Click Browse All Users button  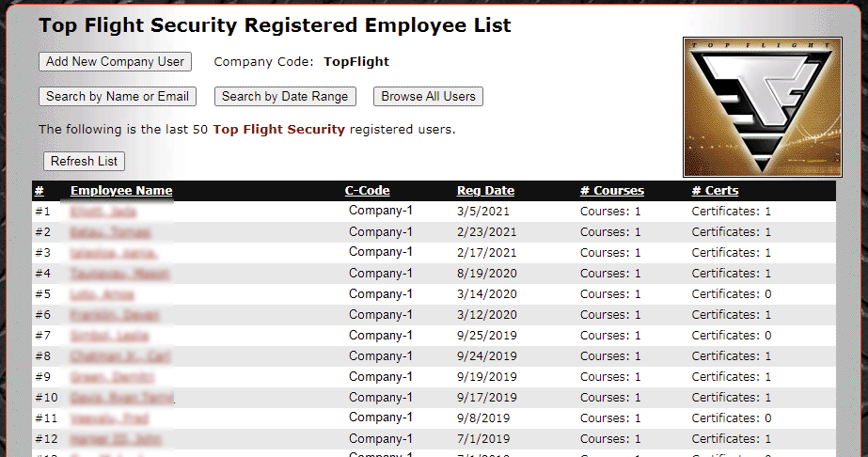(x=429, y=96)
